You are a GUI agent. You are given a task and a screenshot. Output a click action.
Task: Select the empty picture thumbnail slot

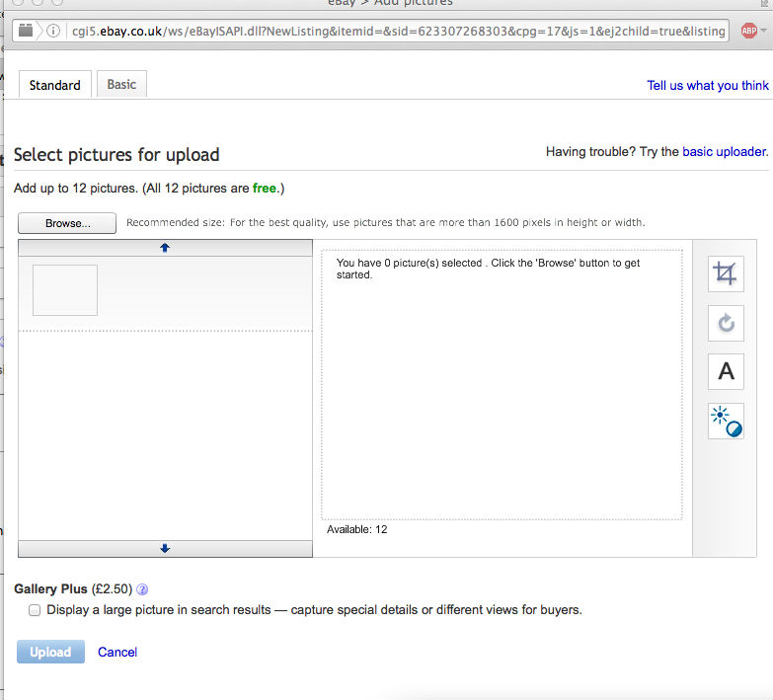point(65,290)
